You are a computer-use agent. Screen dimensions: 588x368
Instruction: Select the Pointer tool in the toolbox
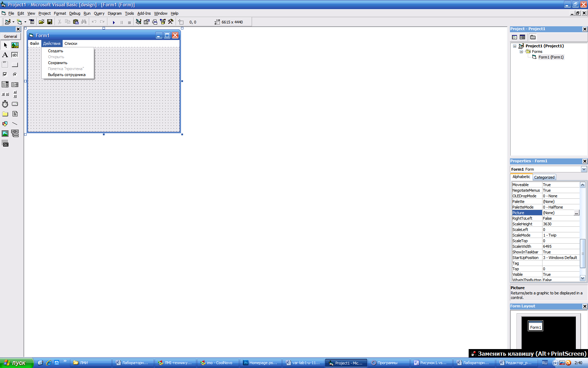click(x=5, y=45)
